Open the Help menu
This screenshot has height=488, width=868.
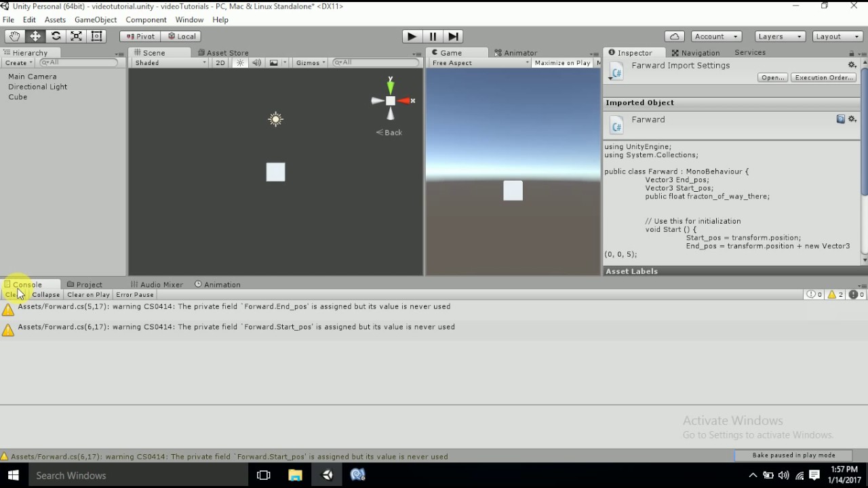[220, 20]
